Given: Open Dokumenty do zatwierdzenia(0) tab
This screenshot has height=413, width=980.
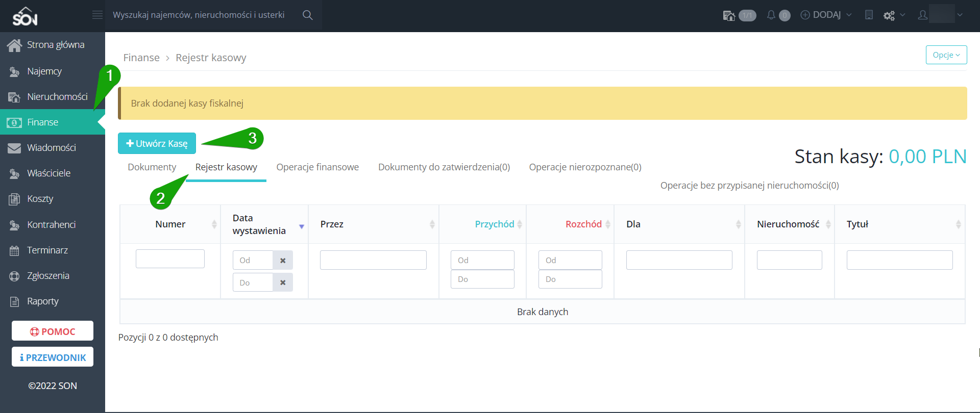Looking at the screenshot, I should coord(444,167).
